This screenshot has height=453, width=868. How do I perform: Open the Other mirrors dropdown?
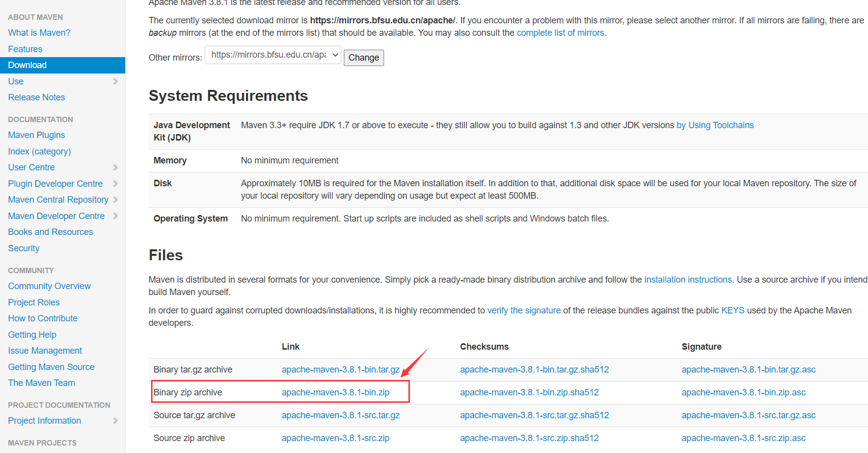click(x=273, y=55)
